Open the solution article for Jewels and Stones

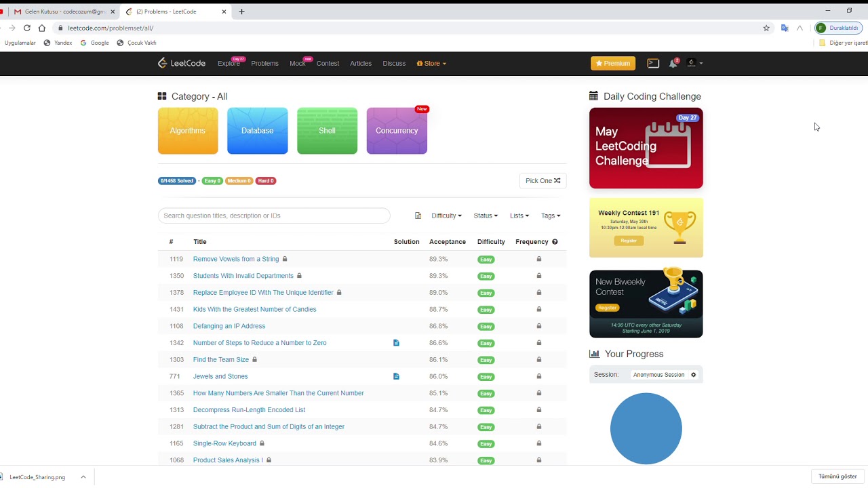396,376
